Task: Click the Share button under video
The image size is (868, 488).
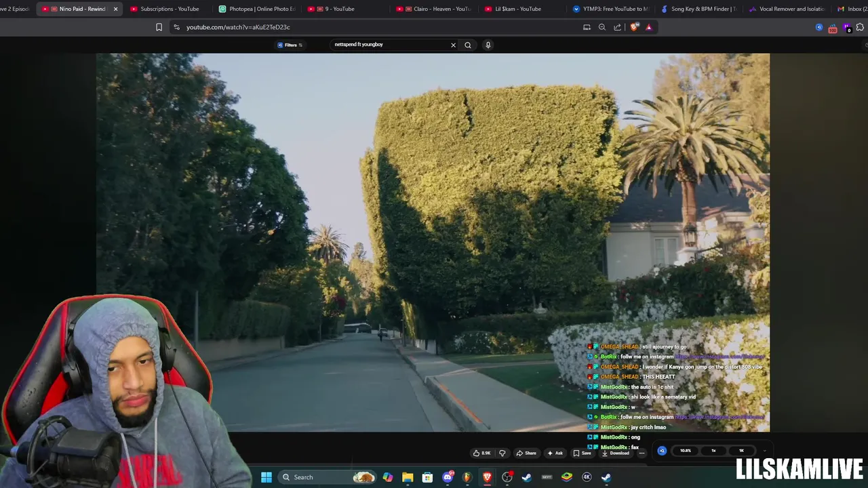Action: [526, 453]
